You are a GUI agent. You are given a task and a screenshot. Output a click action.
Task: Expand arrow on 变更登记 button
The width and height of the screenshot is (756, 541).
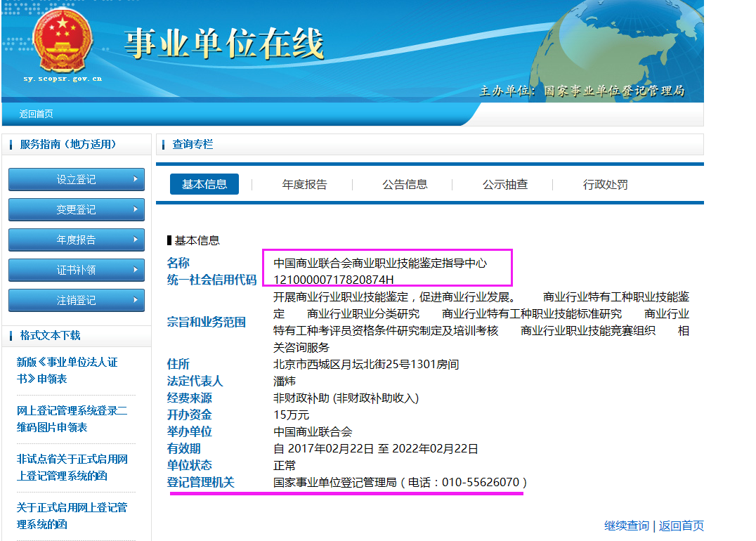(x=136, y=209)
